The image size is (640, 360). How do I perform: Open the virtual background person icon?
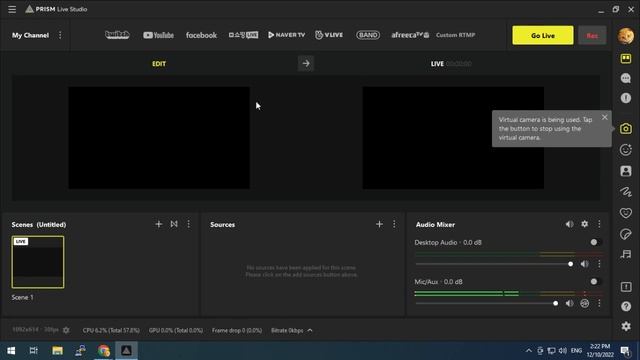tap(626, 171)
